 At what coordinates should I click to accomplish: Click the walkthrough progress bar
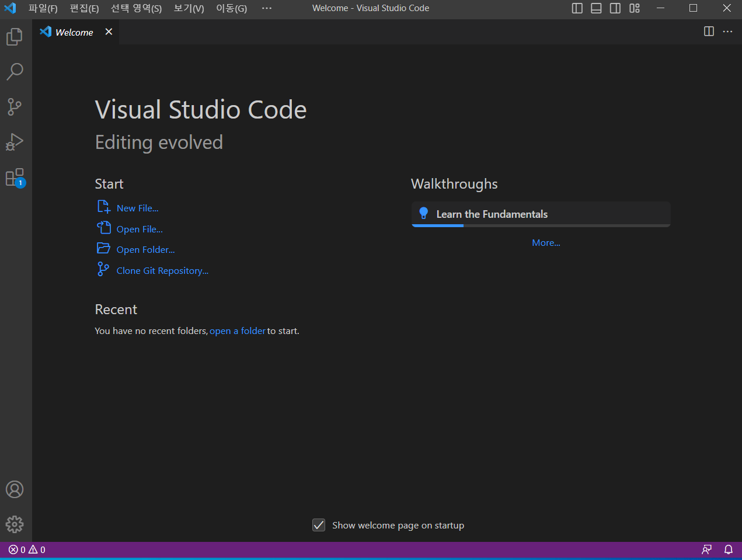click(x=541, y=225)
